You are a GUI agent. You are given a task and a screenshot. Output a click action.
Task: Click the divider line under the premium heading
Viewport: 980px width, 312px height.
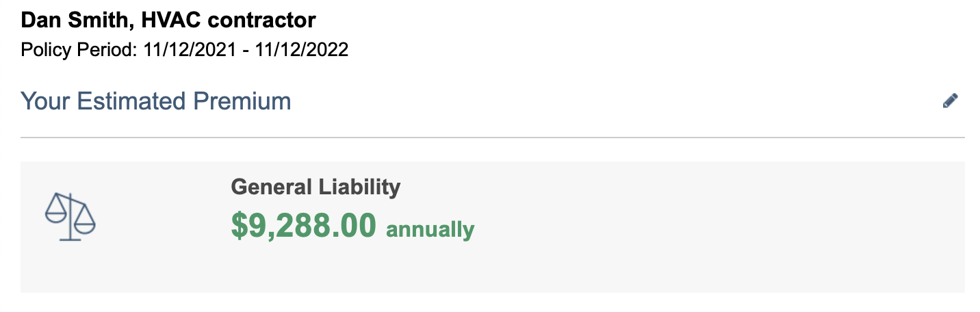493,138
